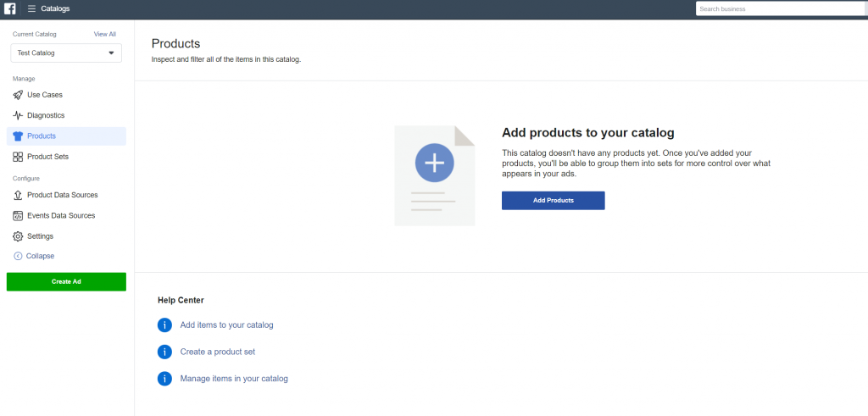Click the Product Sets grid icon

(18, 157)
